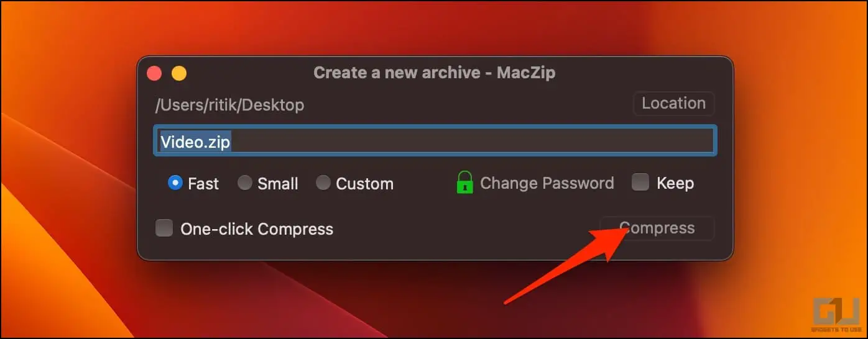Click the /Users/ritik/Desktop path text

(229, 105)
